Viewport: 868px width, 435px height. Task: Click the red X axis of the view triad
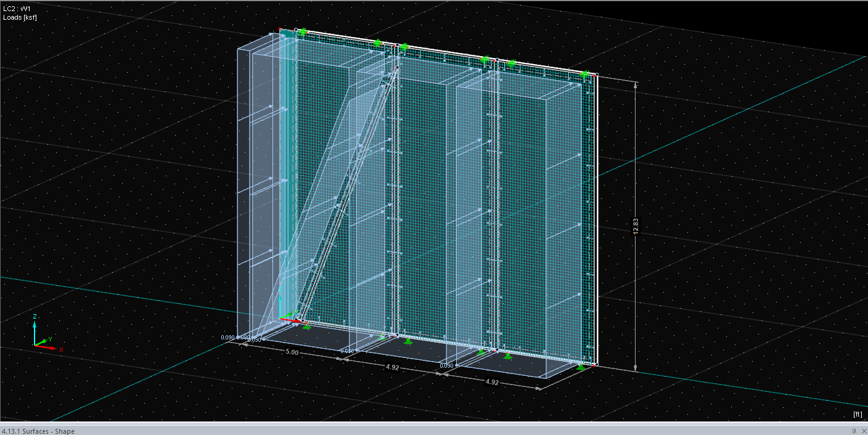tap(49, 348)
